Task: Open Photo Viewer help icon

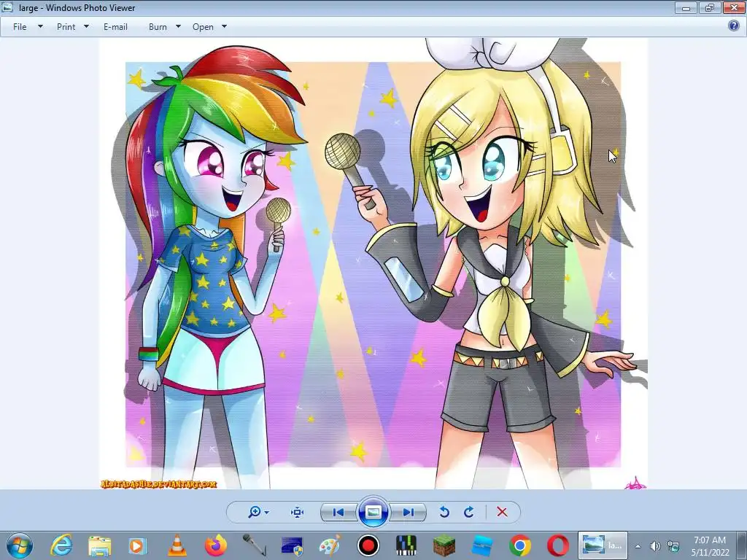Action: tap(734, 26)
